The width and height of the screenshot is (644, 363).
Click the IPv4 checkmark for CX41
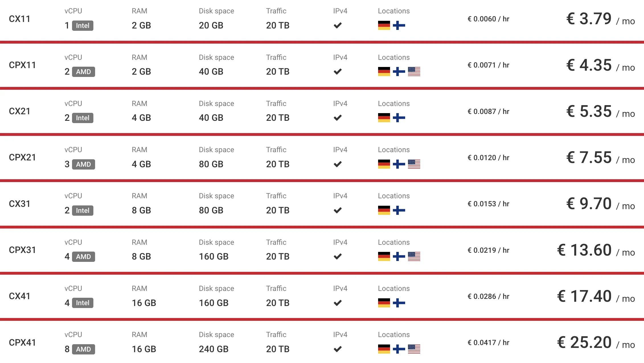click(338, 303)
